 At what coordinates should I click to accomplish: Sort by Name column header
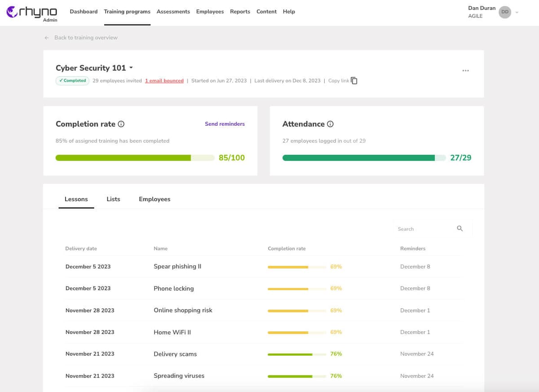click(160, 248)
